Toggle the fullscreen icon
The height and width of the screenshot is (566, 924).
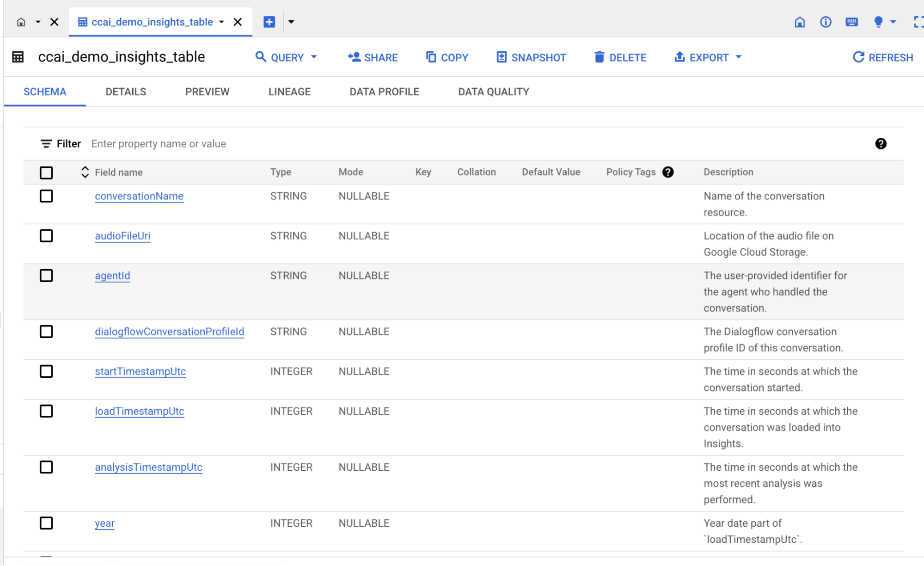click(x=918, y=22)
